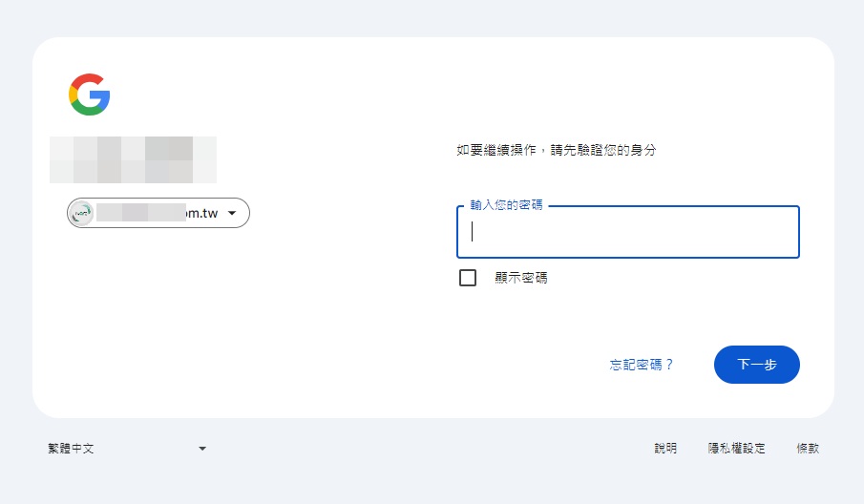Screen dimensions: 864x504
Task: Open the 說明 help link
Action: click(665, 449)
